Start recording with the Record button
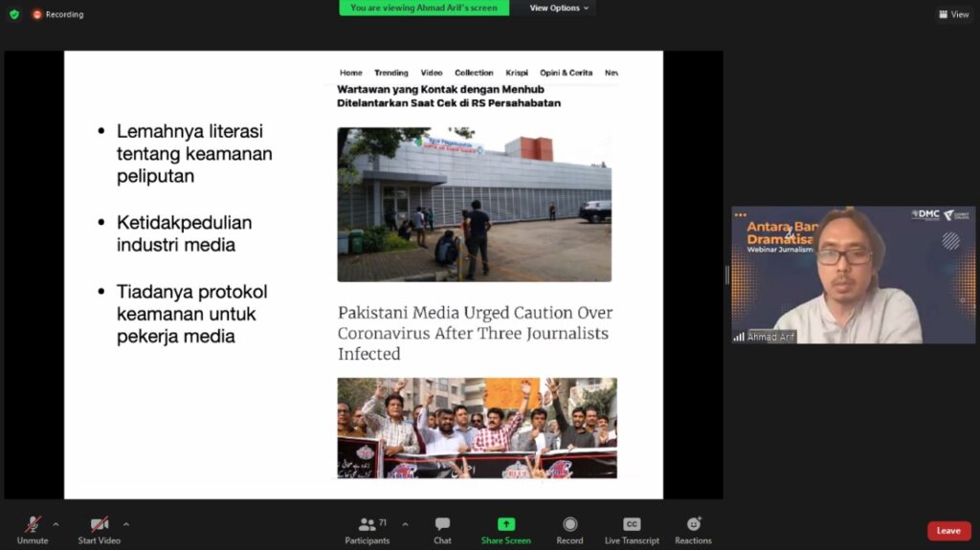 (x=569, y=530)
